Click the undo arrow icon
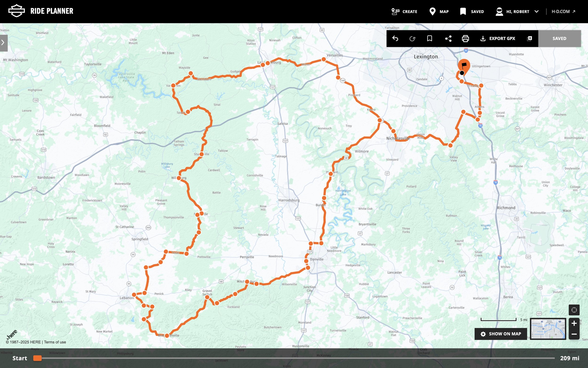Viewport: 588px width, 368px height. pyautogui.click(x=395, y=38)
